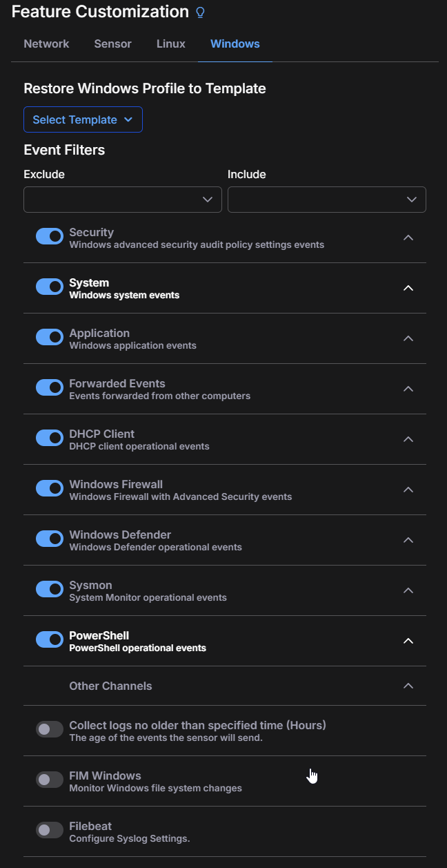Viewport: 447px width, 868px height.
Task: Collapse the Application section chevron
Action: pyautogui.click(x=408, y=338)
